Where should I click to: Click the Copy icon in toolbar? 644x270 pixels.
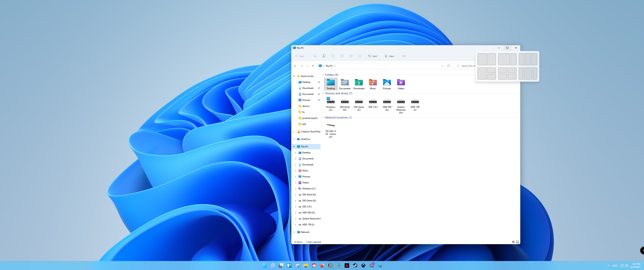[x=324, y=56]
